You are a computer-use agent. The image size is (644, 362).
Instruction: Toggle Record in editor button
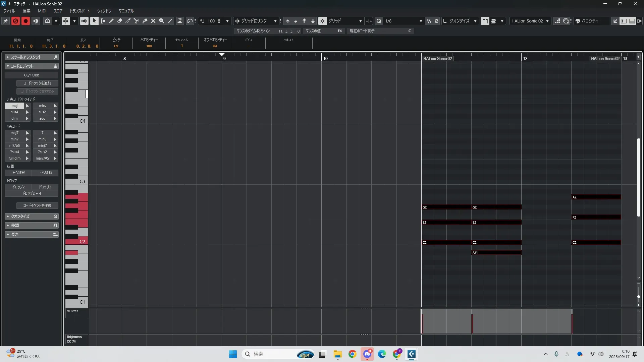[25, 21]
